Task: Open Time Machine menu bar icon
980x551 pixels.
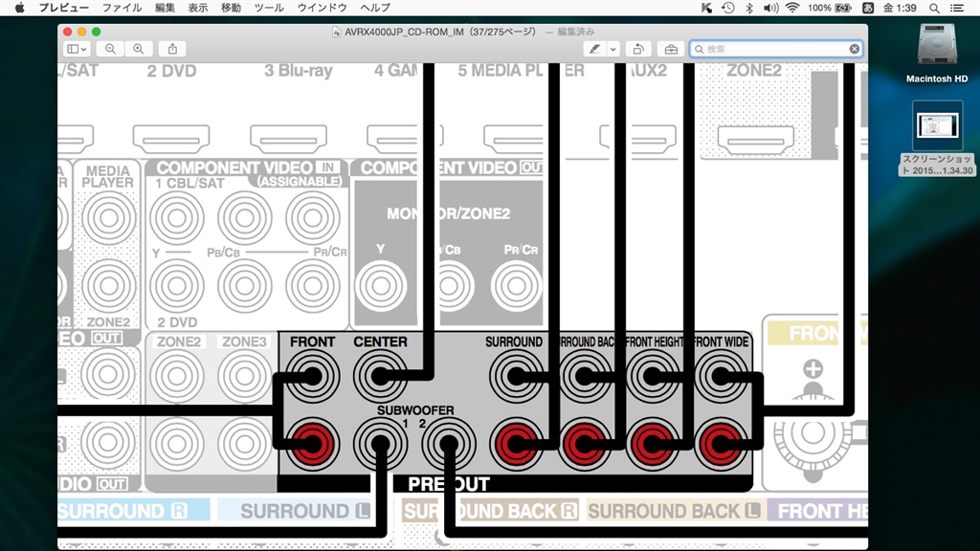Action: [728, 8]
